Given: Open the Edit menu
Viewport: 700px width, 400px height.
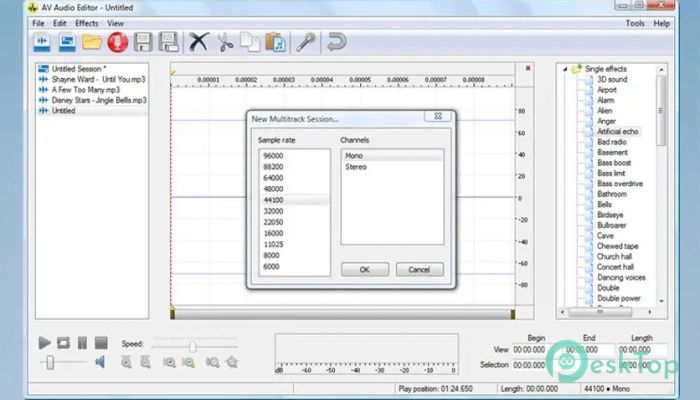Looking at the screenshot, I should click(x=59, y=23).
